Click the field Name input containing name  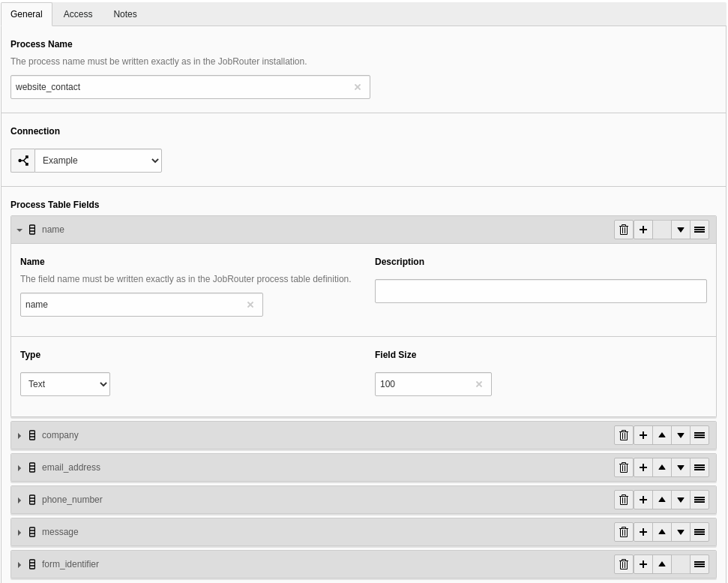142,305
